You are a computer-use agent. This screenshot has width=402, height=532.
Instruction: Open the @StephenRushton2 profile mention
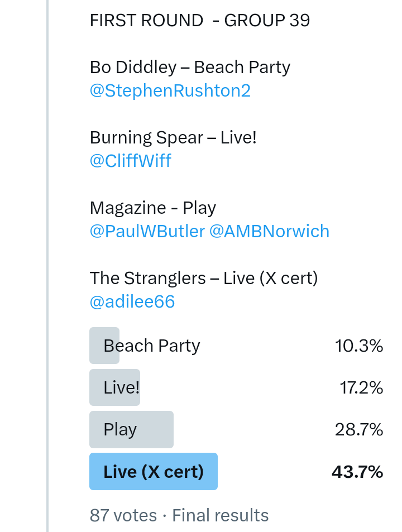(170, 90)
